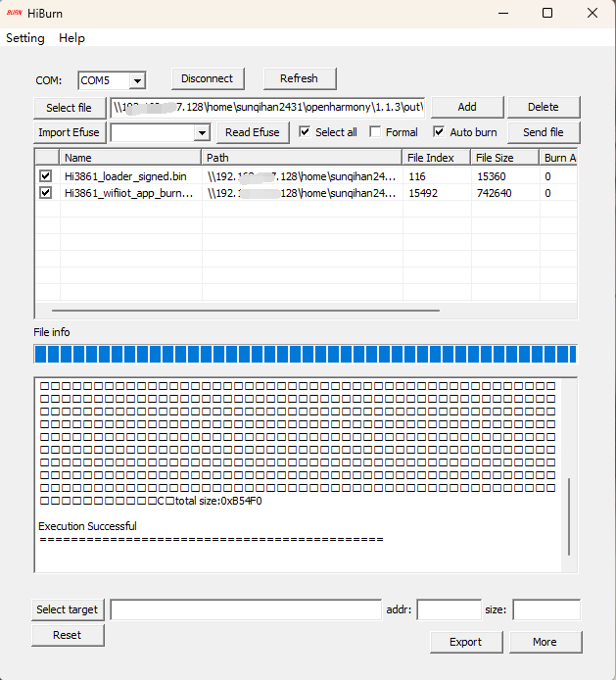The height and width of the screenshot is (680, 616).
Task: Close the HiBurn window
Action: 592,13
